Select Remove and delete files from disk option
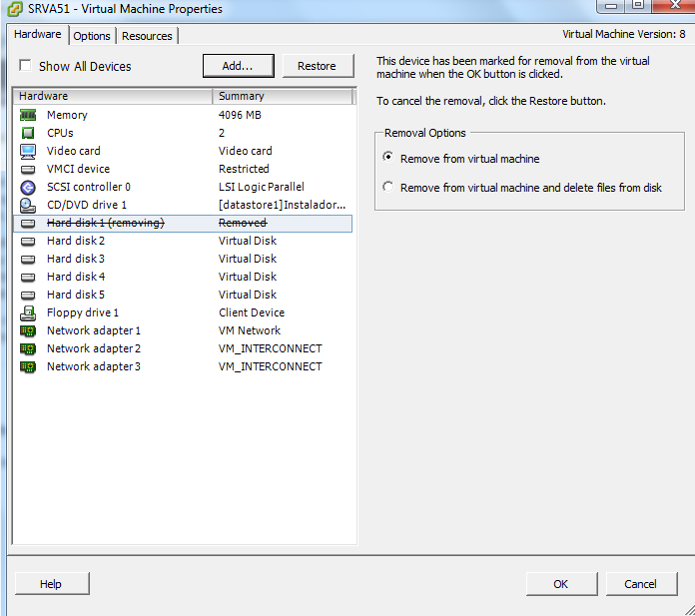Image resolution: width=695 pixels, height=616 pixels. (x=387, y=187)
